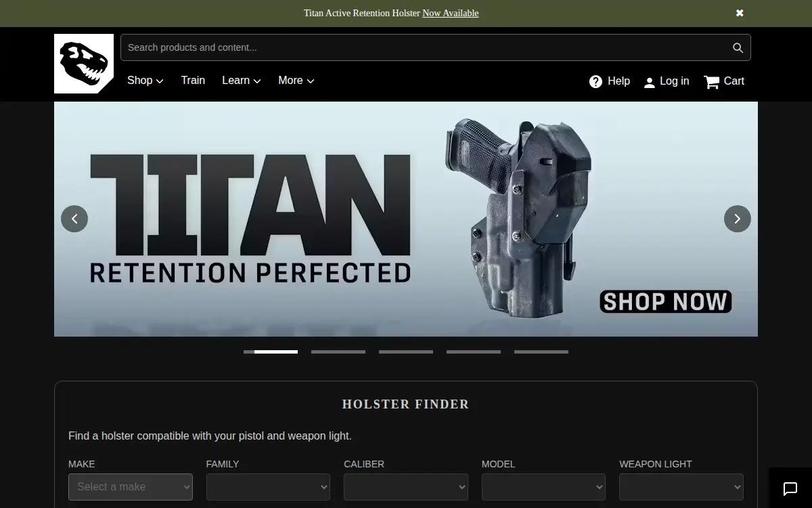Open the 'Now Available' link

(450, 13)
